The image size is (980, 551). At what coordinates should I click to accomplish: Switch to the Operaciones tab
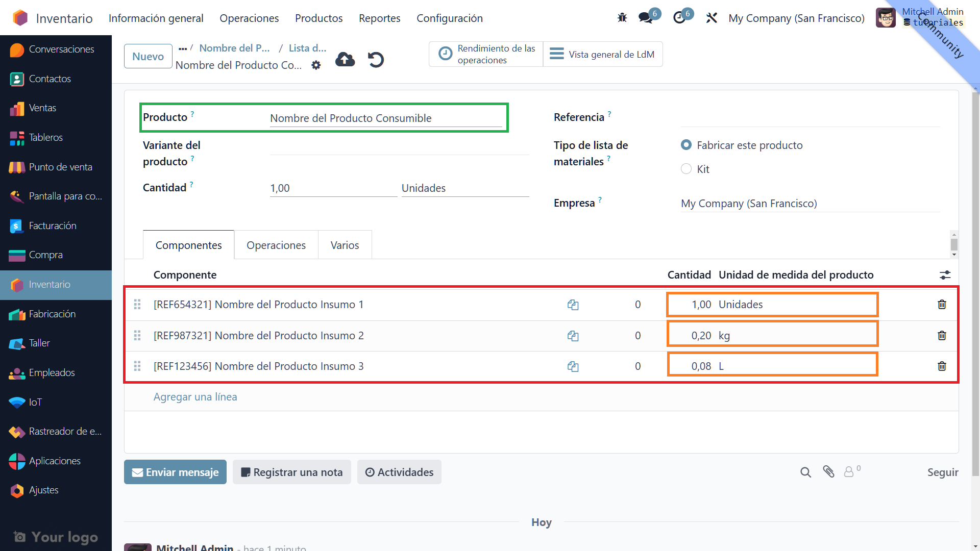[x=276, y=245]
